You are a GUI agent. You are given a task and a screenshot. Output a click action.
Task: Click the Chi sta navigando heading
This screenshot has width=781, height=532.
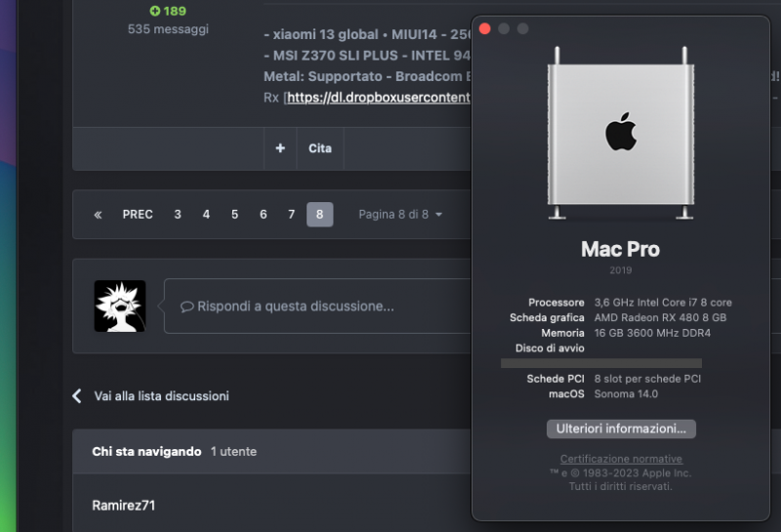coord(146,451)
